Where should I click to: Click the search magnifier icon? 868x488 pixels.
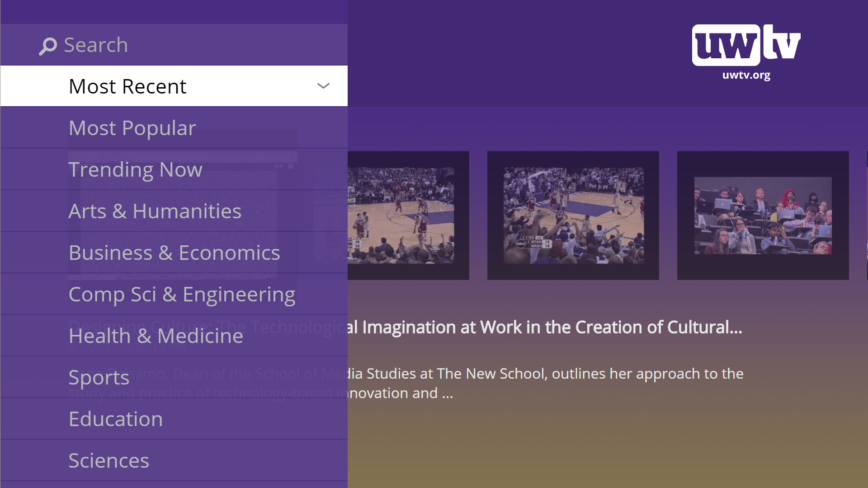point(48,45)
